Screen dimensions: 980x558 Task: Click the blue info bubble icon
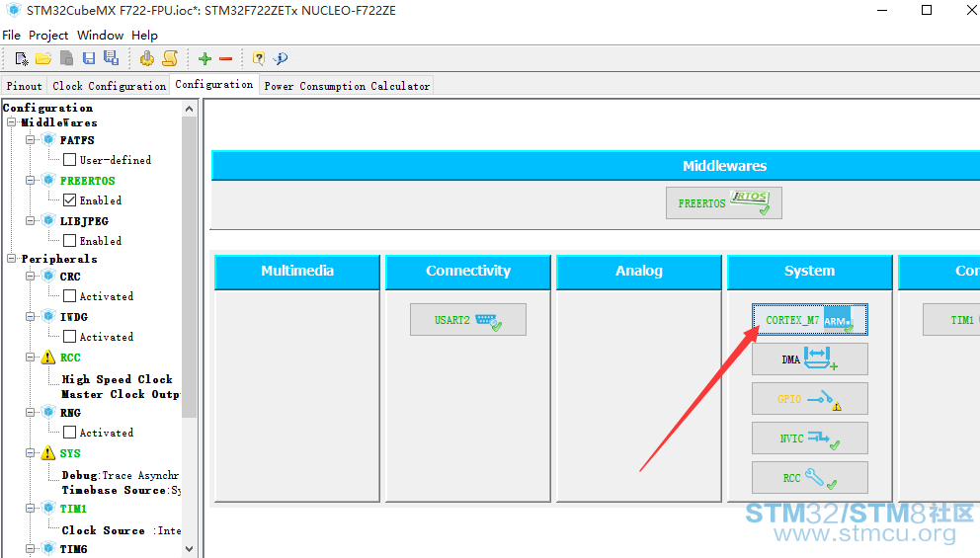281,58
